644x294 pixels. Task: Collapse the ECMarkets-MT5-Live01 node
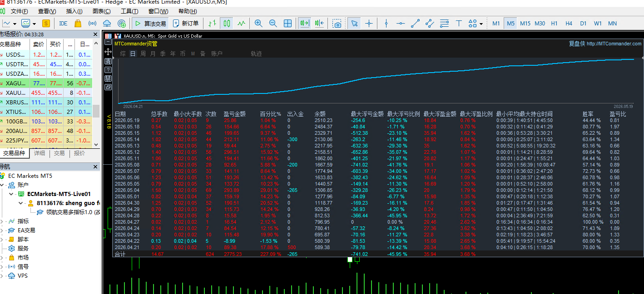(x=11, y=194)
